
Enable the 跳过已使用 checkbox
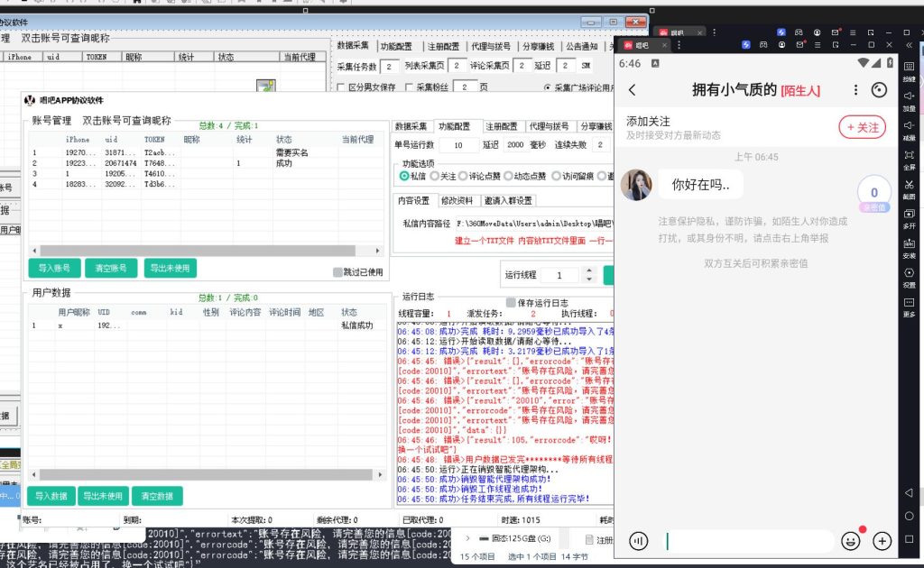(x=338, y=271)
